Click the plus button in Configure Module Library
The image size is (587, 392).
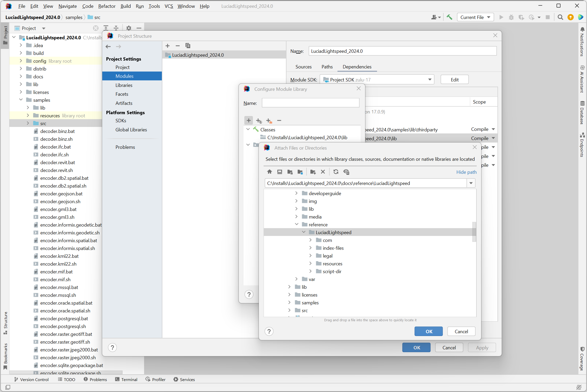pyautogui.click(x=249, y=120)
